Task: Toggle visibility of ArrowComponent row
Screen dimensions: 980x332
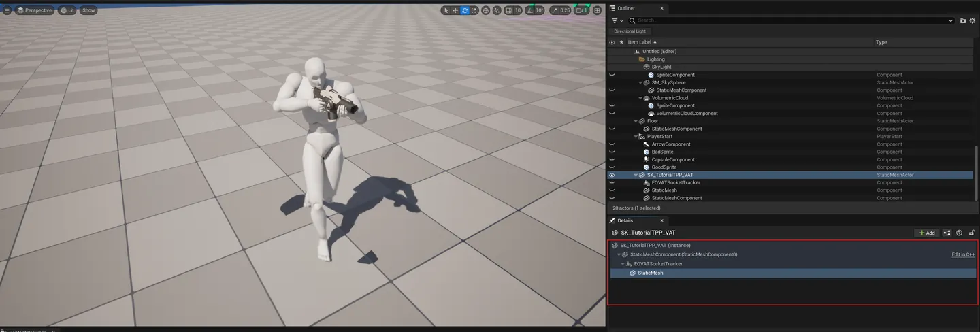Action: 612,144
